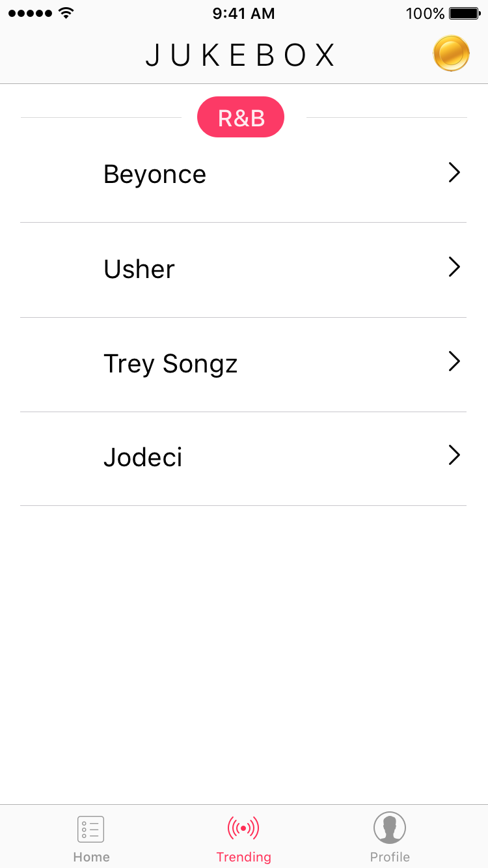Choose the artist name Trey Songz
Image resolution: width=488 pixels, height=868 pixels.
170,363
